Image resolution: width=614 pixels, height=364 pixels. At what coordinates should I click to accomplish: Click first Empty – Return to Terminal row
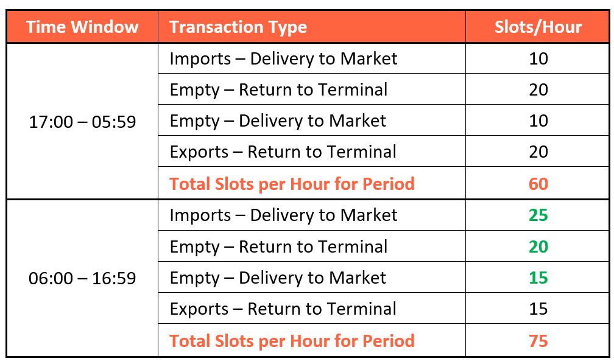pos(384,89)
